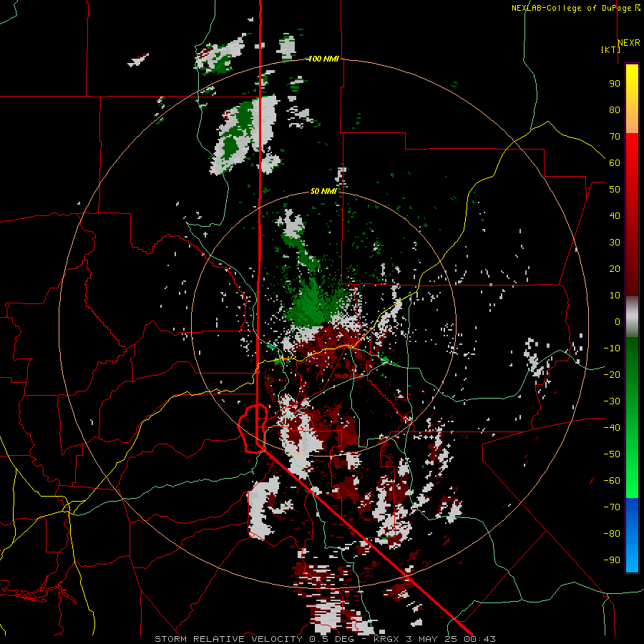The image size is (644, 644).
Task: Click the 30 value on velocity scale
Action: tap(615, 243)
